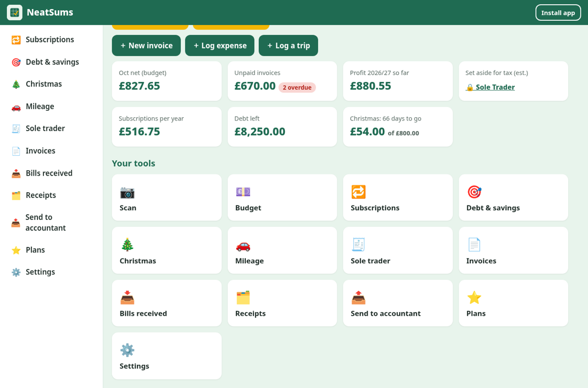Click the outbox icon on the Send to accountant tile
Viewport: 588px width, 388px height.
coord(359,298)
